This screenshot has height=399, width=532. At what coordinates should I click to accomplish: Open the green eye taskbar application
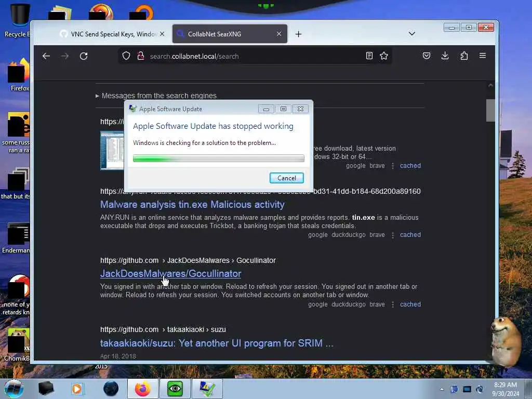(175, 389)
